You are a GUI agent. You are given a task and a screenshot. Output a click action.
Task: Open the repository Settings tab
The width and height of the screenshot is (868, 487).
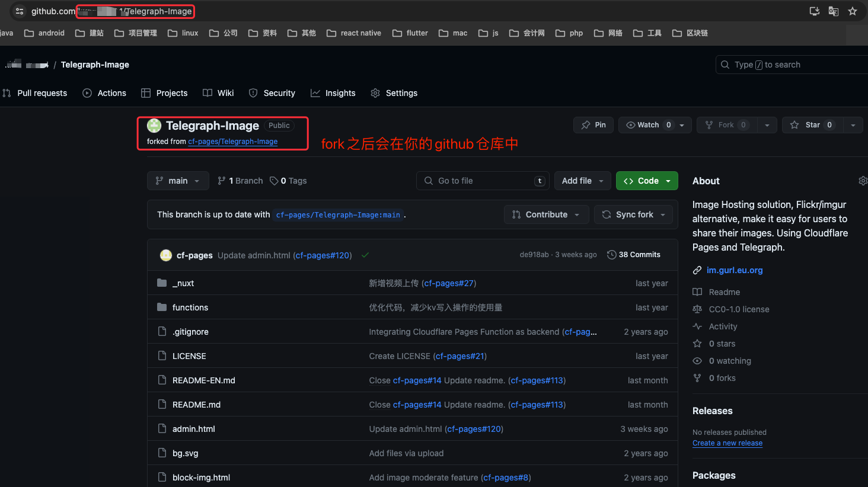coord(394,93)
